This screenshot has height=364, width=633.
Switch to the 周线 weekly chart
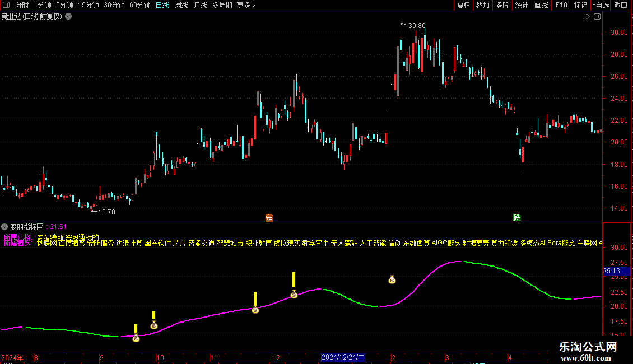click(x=181, y=5)
